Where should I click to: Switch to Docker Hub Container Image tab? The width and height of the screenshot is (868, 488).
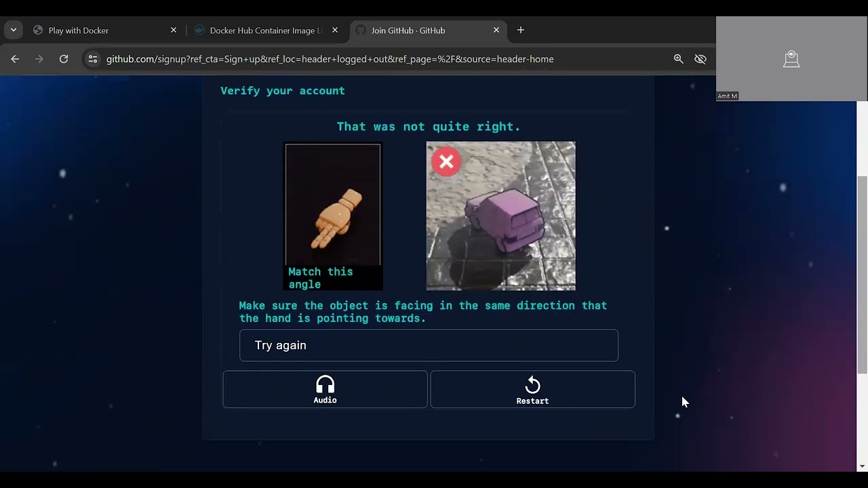[x=267, y=30]
